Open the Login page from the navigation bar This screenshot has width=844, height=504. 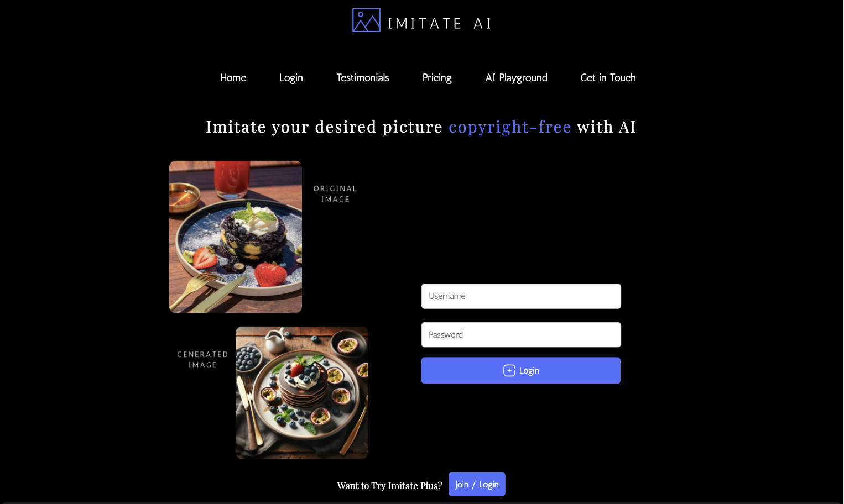291,78
